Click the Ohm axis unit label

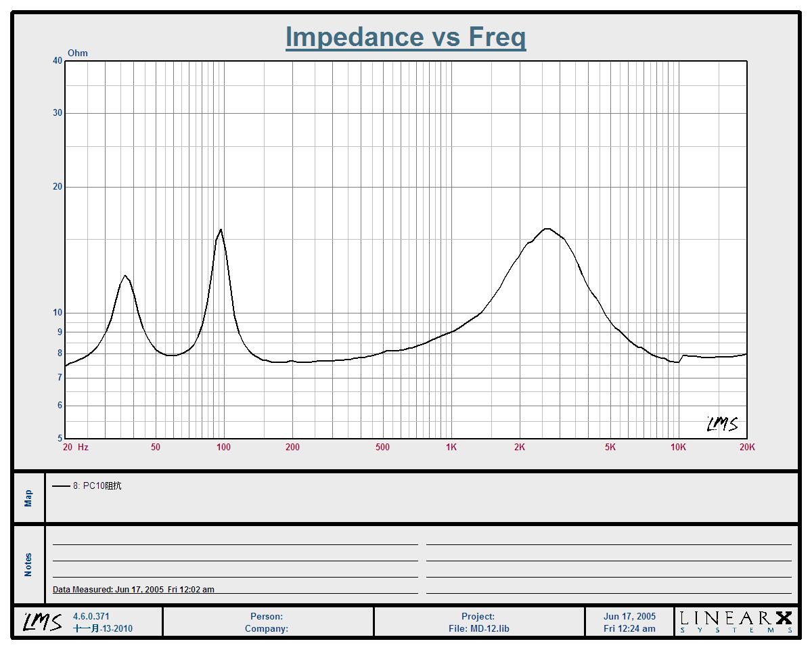pos(78,53)
